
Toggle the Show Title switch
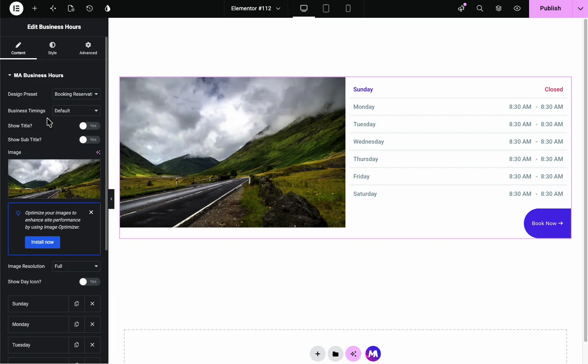[89, 126]
